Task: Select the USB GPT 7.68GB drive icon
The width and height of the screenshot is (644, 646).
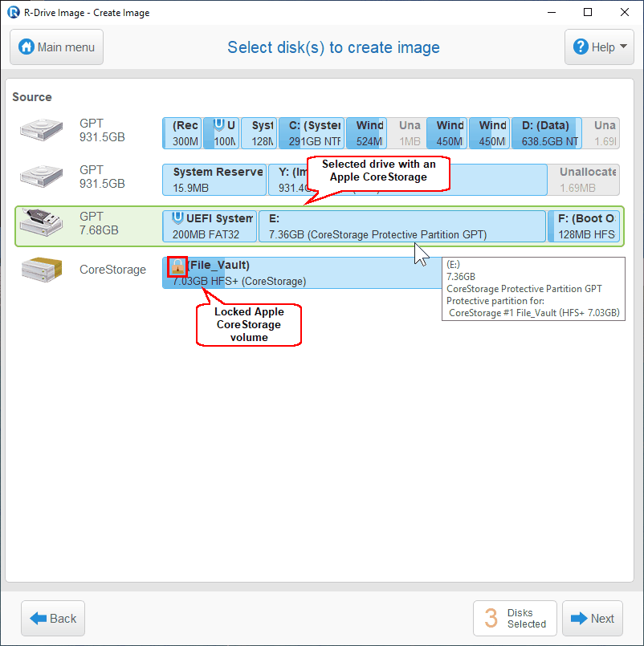Action: pyautogui.click(x=41, y=222)
